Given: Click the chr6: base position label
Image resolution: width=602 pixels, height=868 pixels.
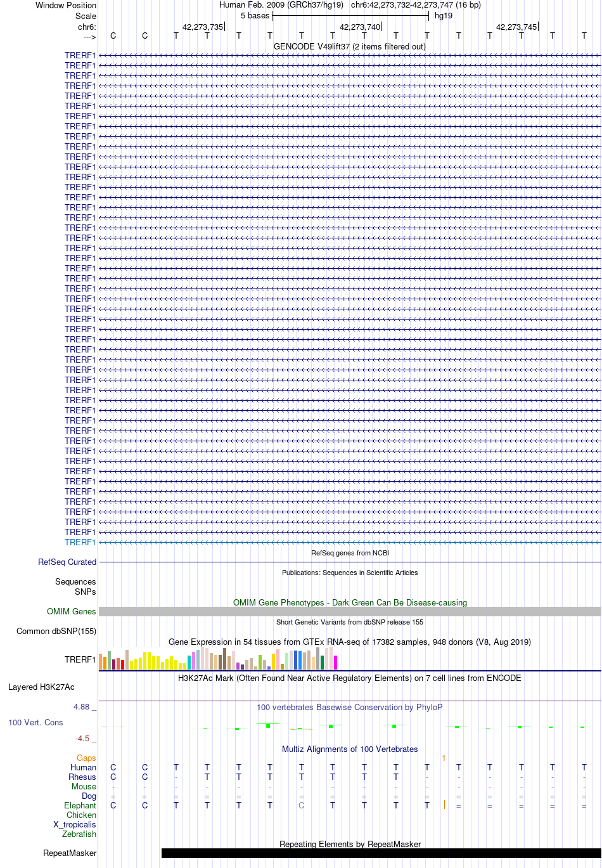Looking at the screenshot, I should (x=87, y=27).
